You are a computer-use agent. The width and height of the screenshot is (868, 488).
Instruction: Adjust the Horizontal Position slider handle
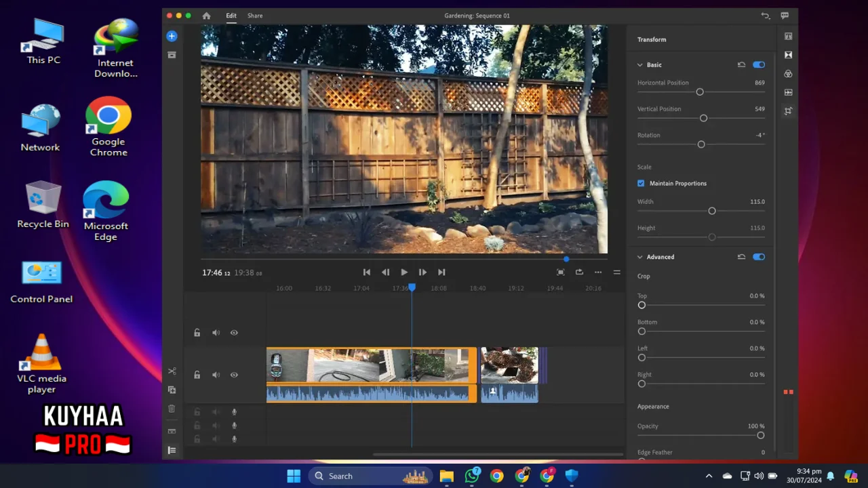tap(700, 92)
